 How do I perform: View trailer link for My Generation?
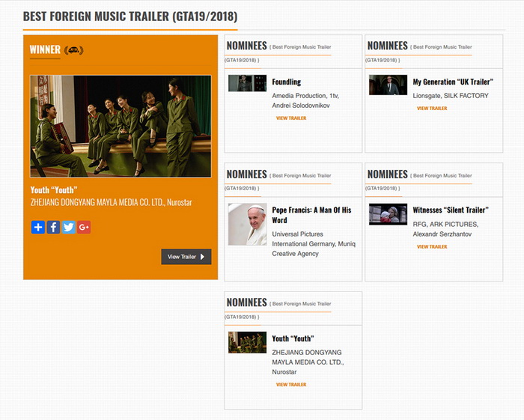pyautogui.click(x=432, y=109)
